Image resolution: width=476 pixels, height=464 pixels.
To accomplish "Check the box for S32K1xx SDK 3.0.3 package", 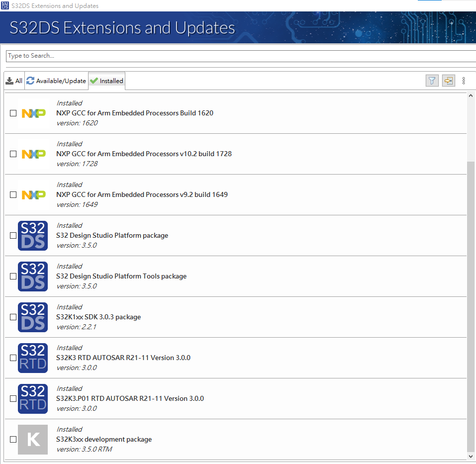I will tap(13, 317).
